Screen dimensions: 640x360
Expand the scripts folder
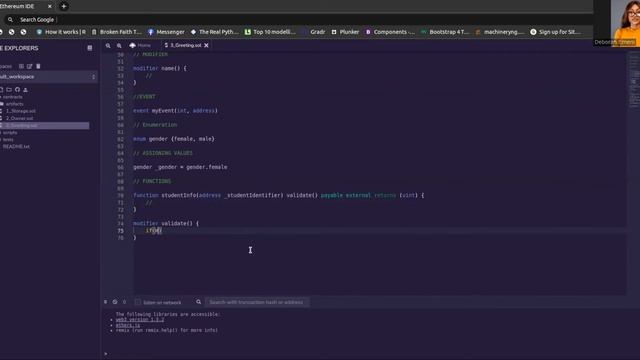[10, 133]
